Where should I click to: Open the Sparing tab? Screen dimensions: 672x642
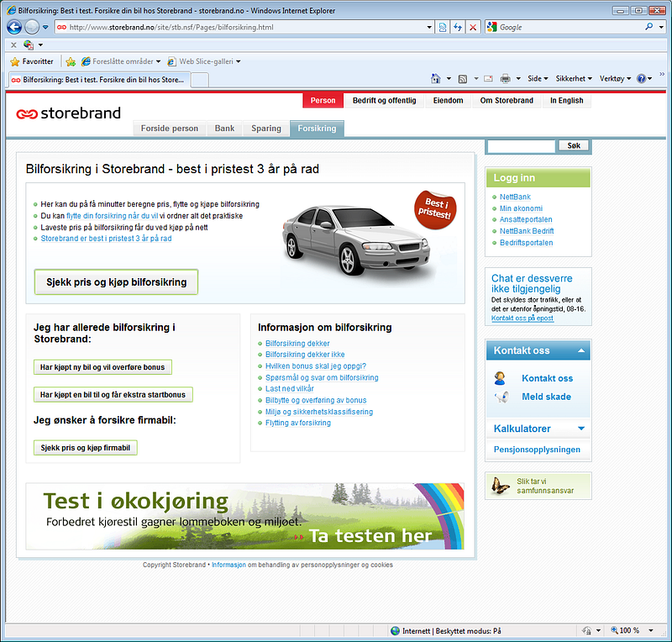tap(266, 129)
